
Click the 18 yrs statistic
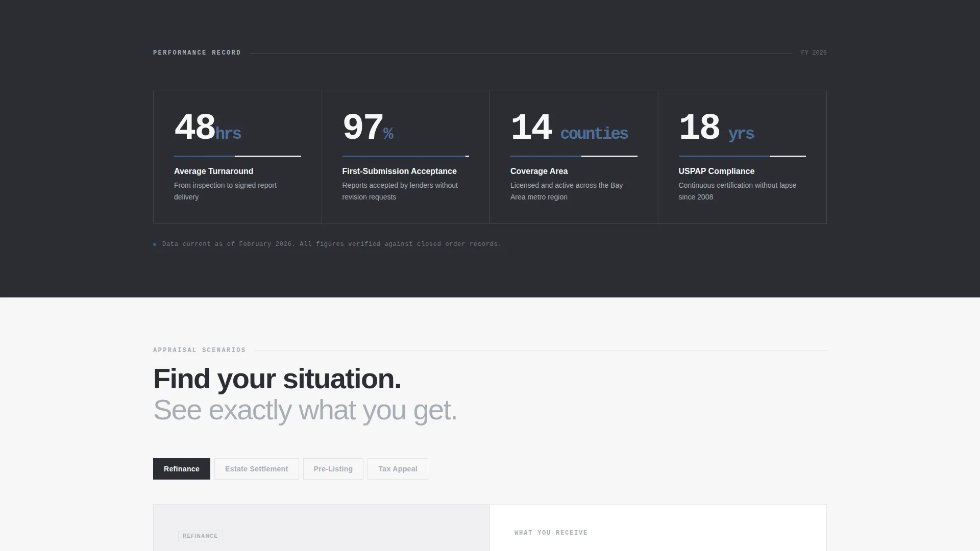click(716, 128)
